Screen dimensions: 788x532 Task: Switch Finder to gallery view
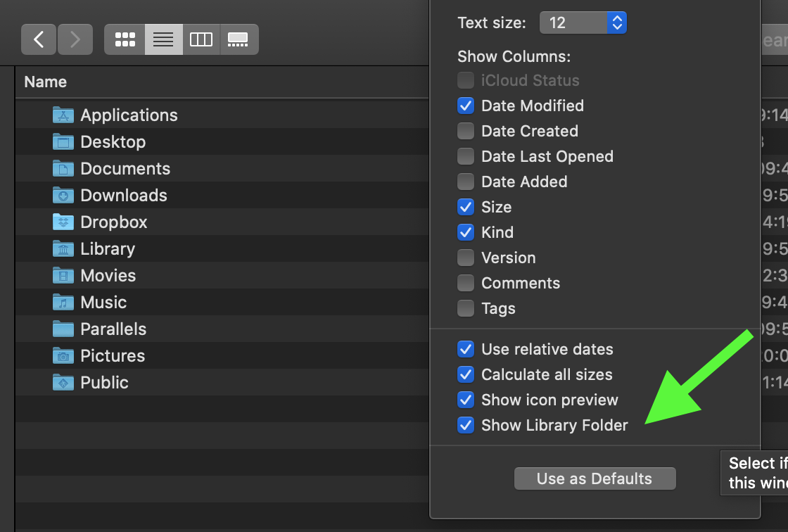click(239, 39)
